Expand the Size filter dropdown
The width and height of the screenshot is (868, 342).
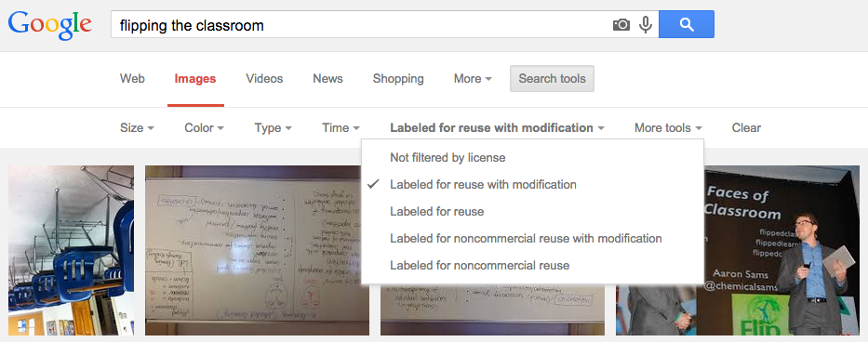point(137,128)
